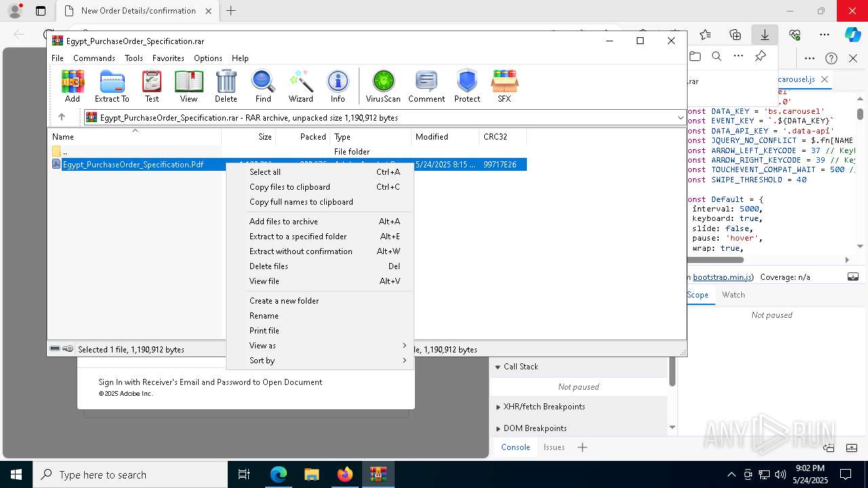Switch to the Issues drawer tab
This screenshot has height=488, width=868.
[554, 447]
